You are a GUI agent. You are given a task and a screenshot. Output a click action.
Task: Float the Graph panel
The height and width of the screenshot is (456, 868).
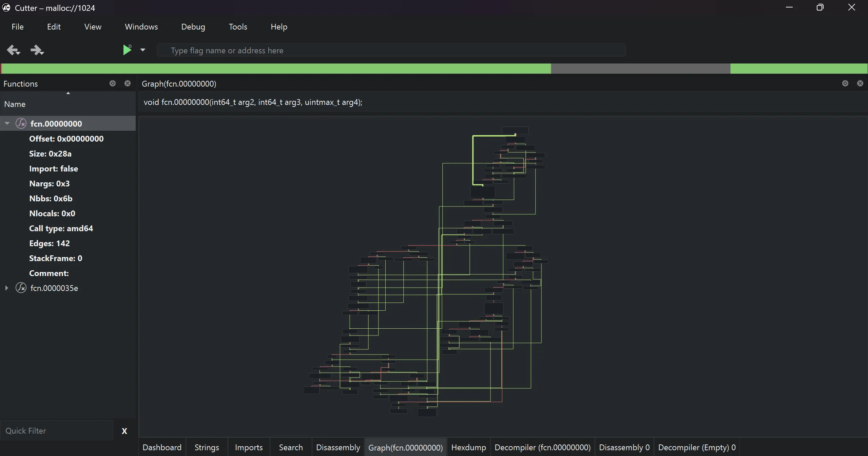845,84
